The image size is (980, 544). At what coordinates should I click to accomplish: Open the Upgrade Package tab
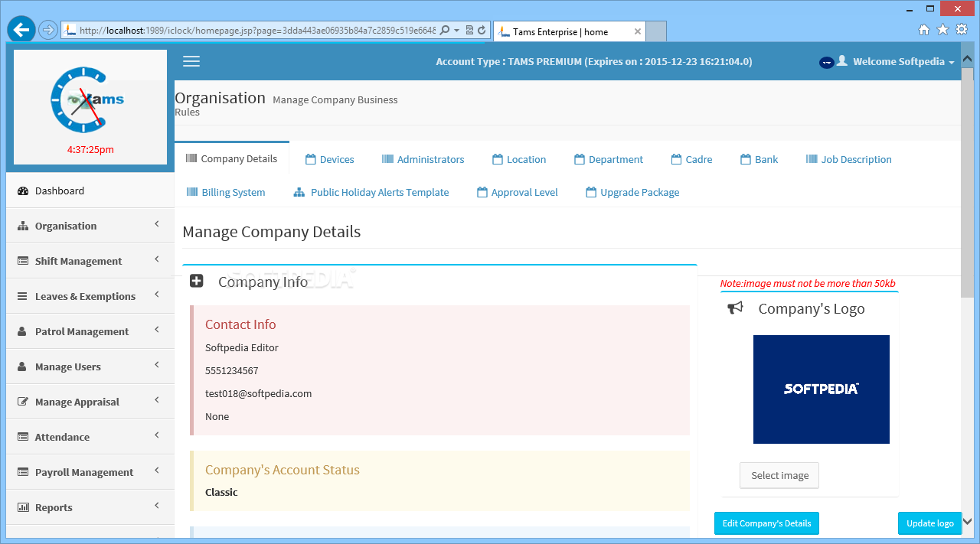tap(632, 192)
